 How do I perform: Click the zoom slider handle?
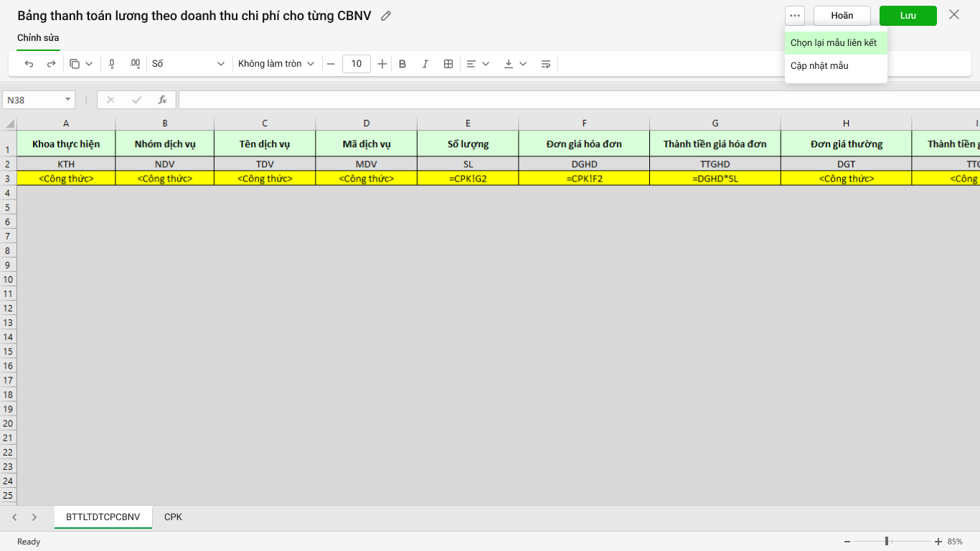[887, 541]
